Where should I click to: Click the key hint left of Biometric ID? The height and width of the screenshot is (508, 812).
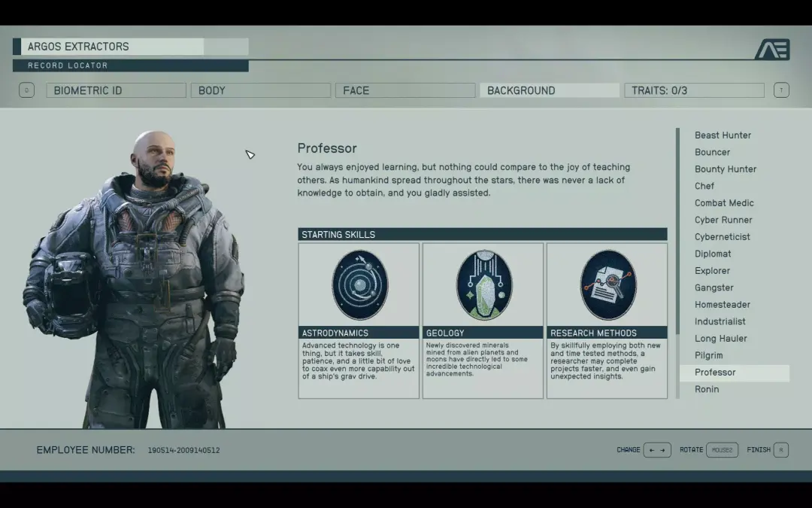coord(26,90)
